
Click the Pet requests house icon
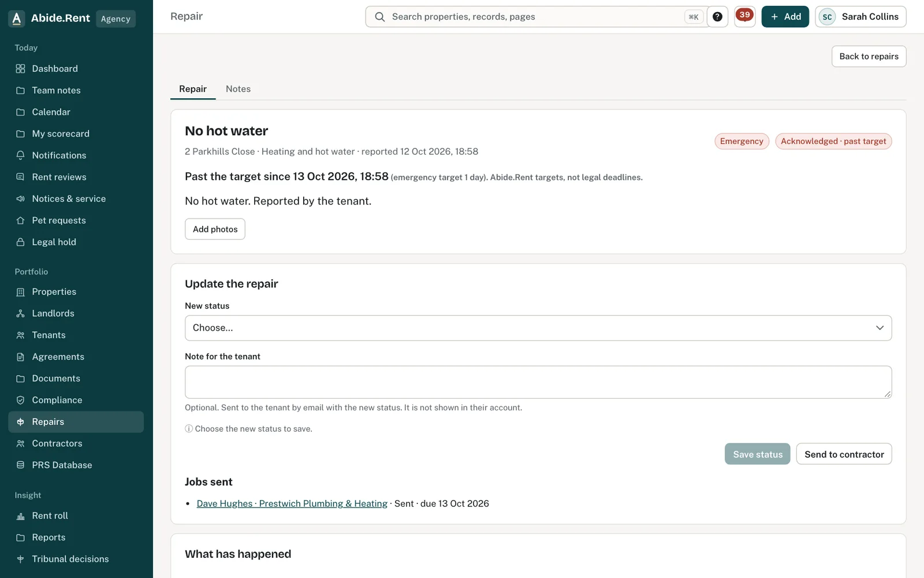click(20, 221)
